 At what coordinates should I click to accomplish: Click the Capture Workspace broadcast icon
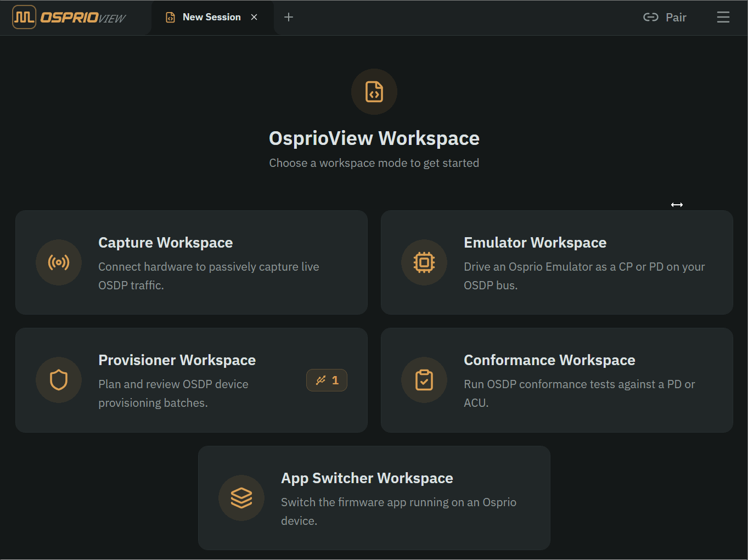(x=59, y=262)
